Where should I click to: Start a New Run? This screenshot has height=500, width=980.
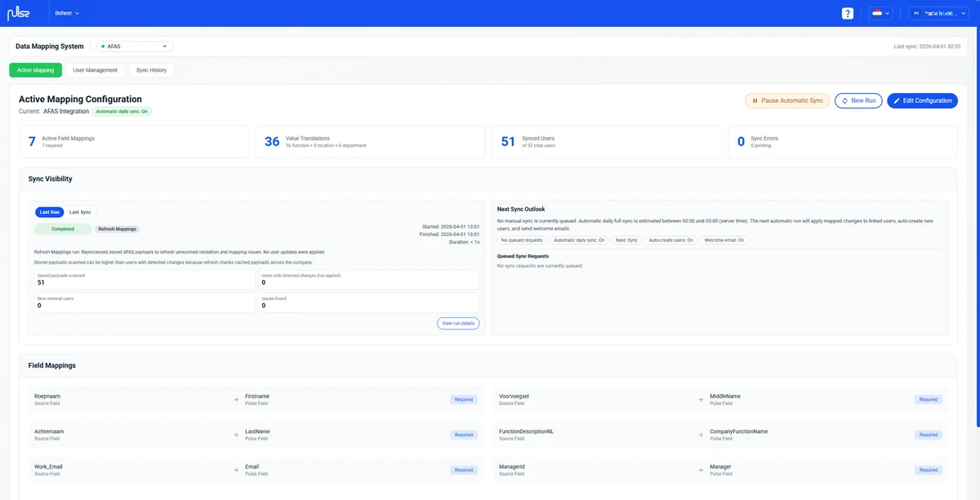pyautogui.click(x=858, y=100)
